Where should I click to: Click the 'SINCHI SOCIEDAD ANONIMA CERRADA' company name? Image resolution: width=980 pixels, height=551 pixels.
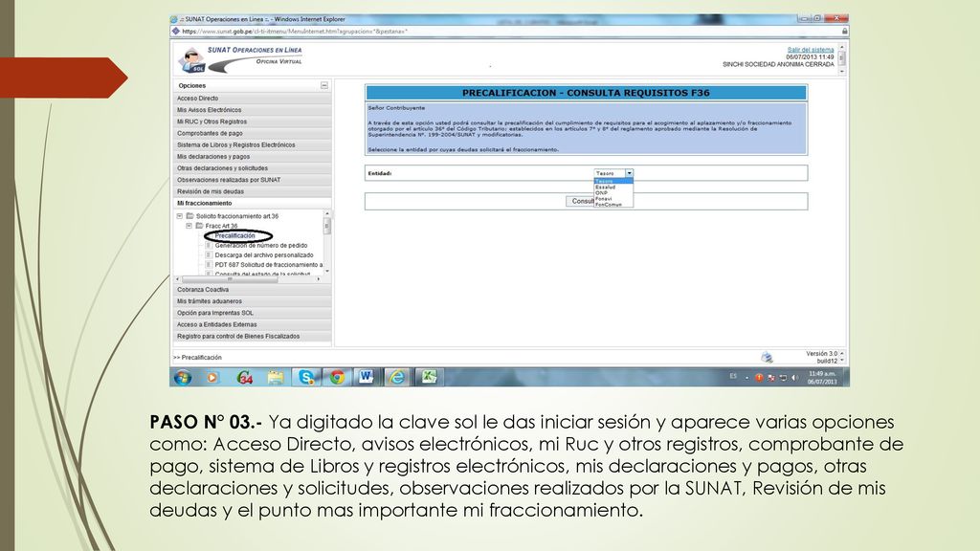point(778,64)
